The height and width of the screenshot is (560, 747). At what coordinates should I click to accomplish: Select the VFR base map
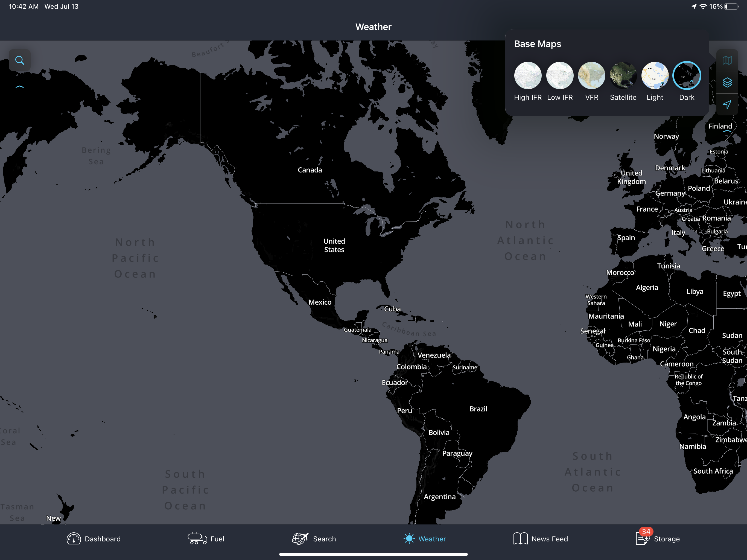tap(591, 75)
